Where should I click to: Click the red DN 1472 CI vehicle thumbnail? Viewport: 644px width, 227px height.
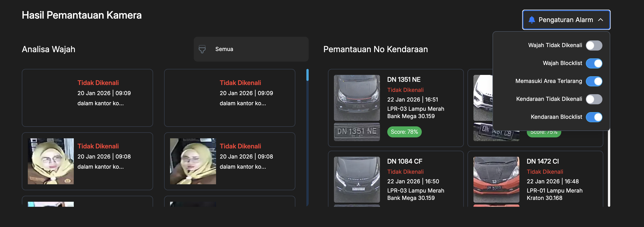tap(496, 179)
